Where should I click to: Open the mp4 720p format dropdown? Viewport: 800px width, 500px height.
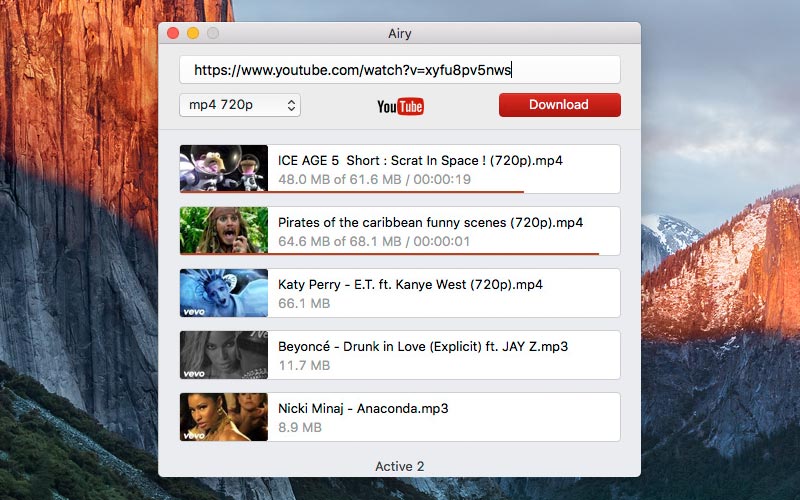pyautogui.click(x=240, y=105)
